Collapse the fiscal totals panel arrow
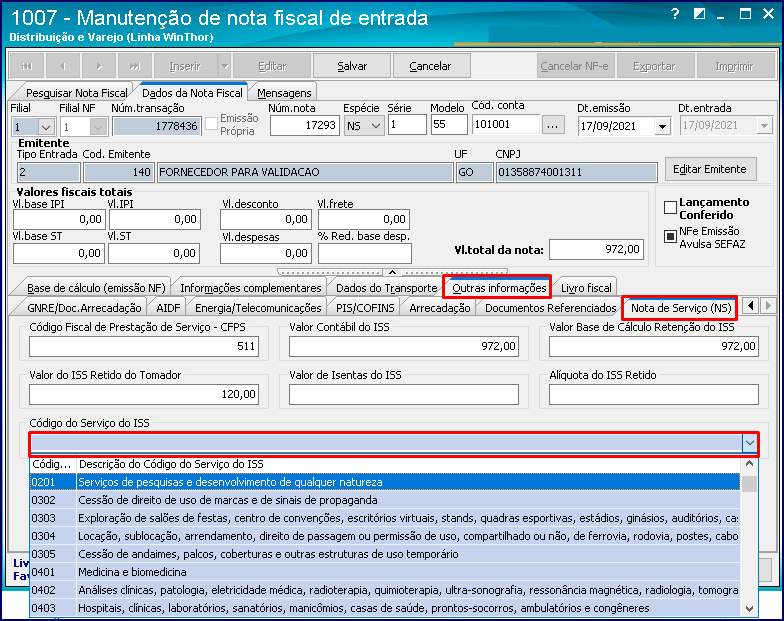 392,272
